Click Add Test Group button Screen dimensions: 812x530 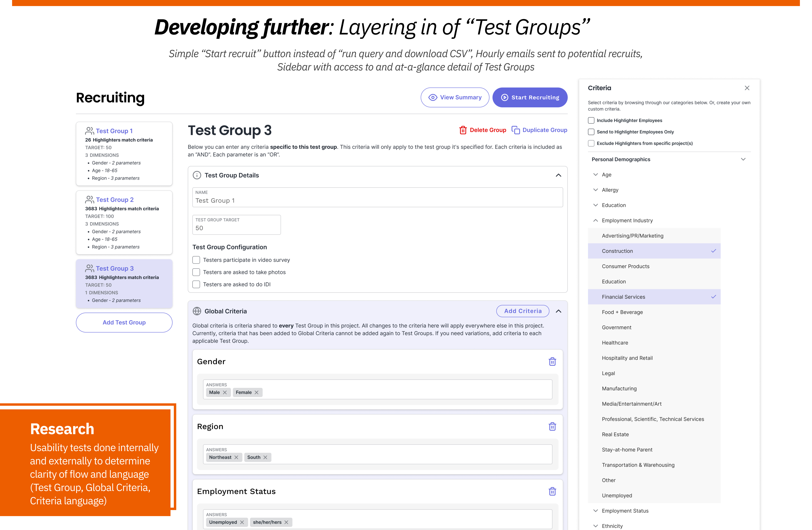click(x=124, y=322)
